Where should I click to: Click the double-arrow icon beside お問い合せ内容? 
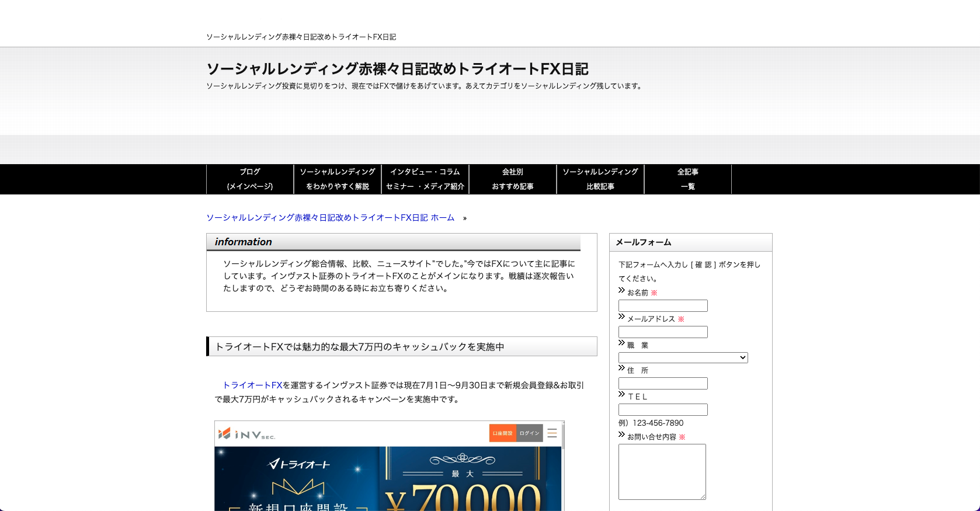pos(621,434)
